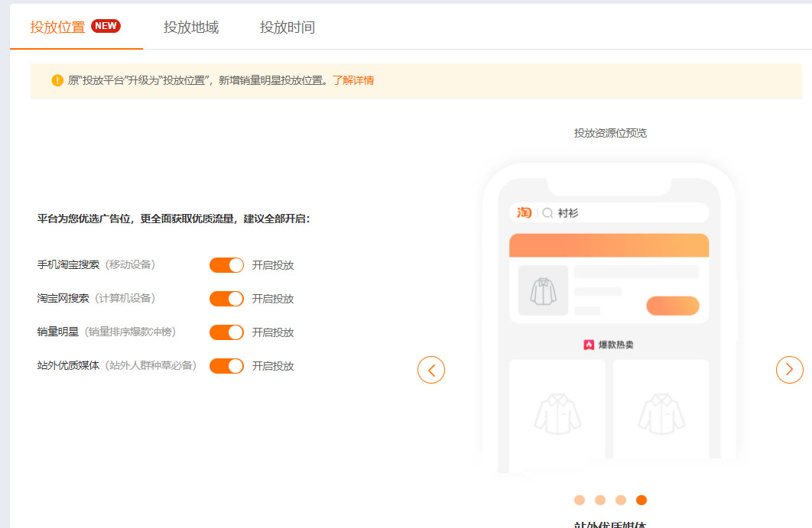The image size is (812, 528).
Task: Click the search magnifier icon in preview
Action: click(x=547, y=213)
